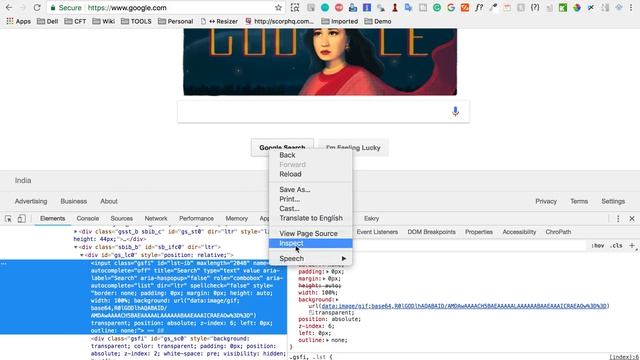This screenshot has width=640, height=360.
Task: Open the Apps bookmarks shortcut
Action: pos(18,21)
